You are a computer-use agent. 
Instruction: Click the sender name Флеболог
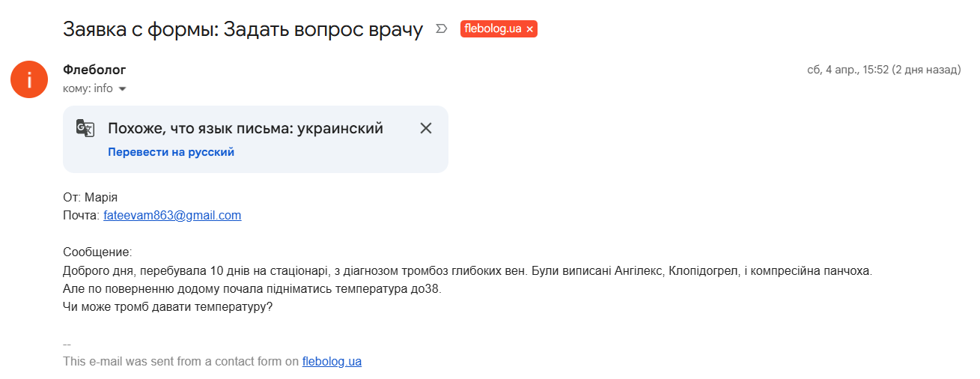[x=94, y=70]
